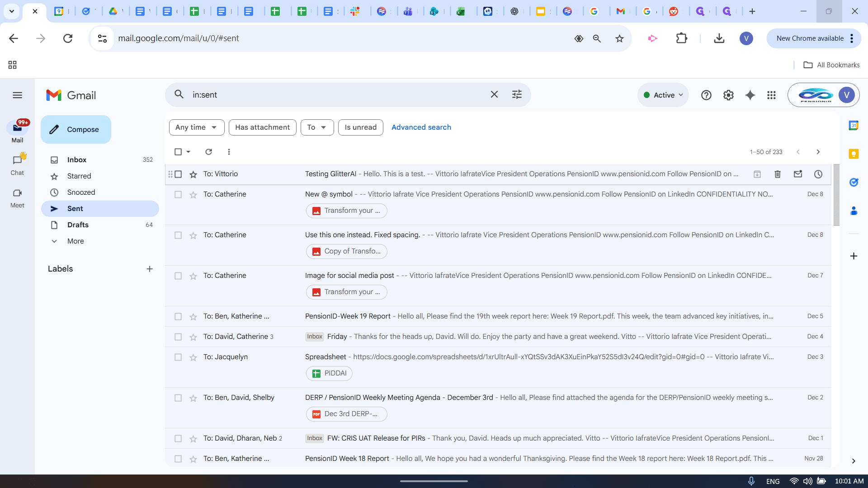Screen dimensions: 868x488
Task: Open Gmail Support help icon
Action: (x=706, y=95)
